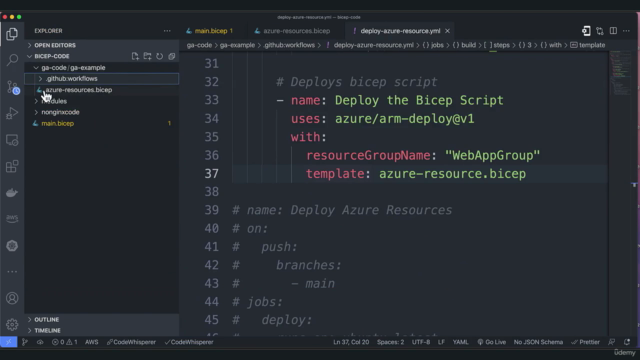Open the Manage settings gear
This screenshot has width=640, height=360.
pos(12,324)
